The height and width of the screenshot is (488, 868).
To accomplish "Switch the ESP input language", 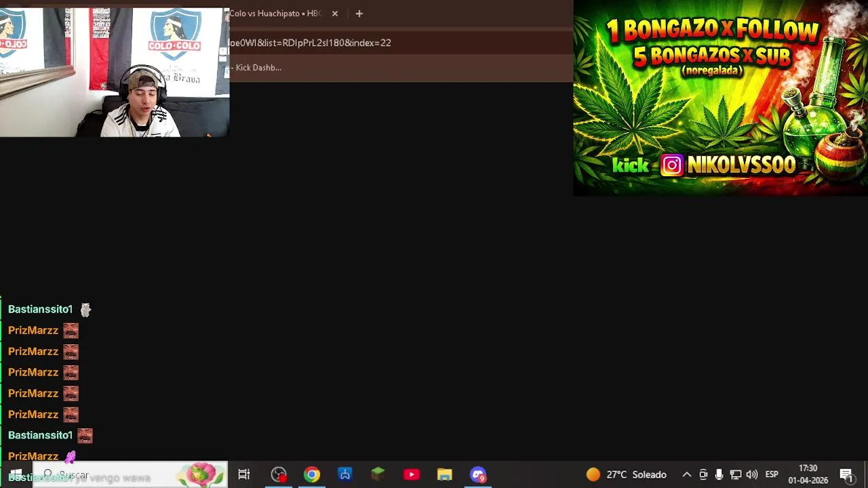I will coord(772,474).
